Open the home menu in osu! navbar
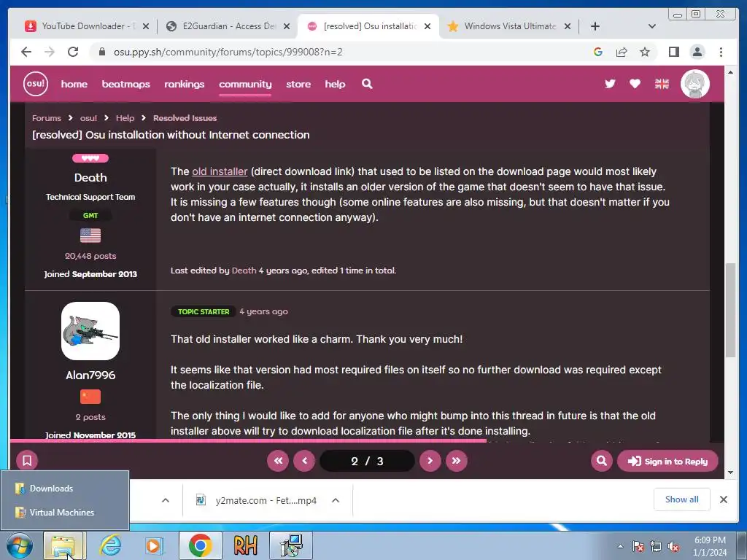The height and width of the screenshot is (560, 747). [x=74, y=85]
